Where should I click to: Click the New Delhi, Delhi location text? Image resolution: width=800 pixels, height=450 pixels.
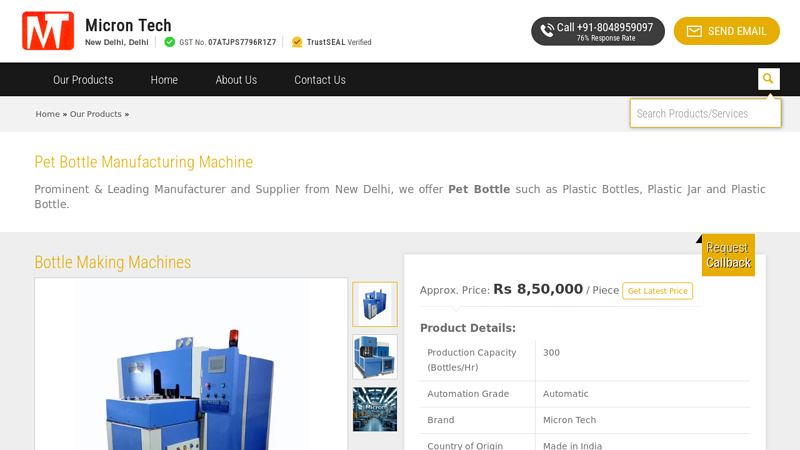[117, 42]
